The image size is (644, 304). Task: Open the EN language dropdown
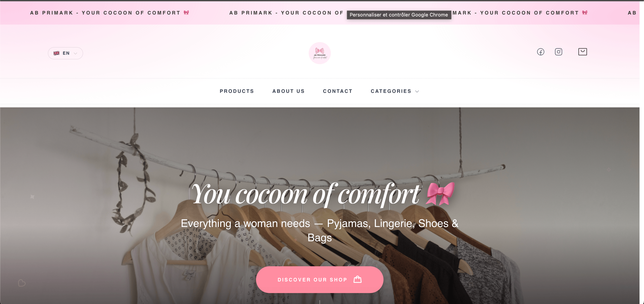(x=66, y=53)
